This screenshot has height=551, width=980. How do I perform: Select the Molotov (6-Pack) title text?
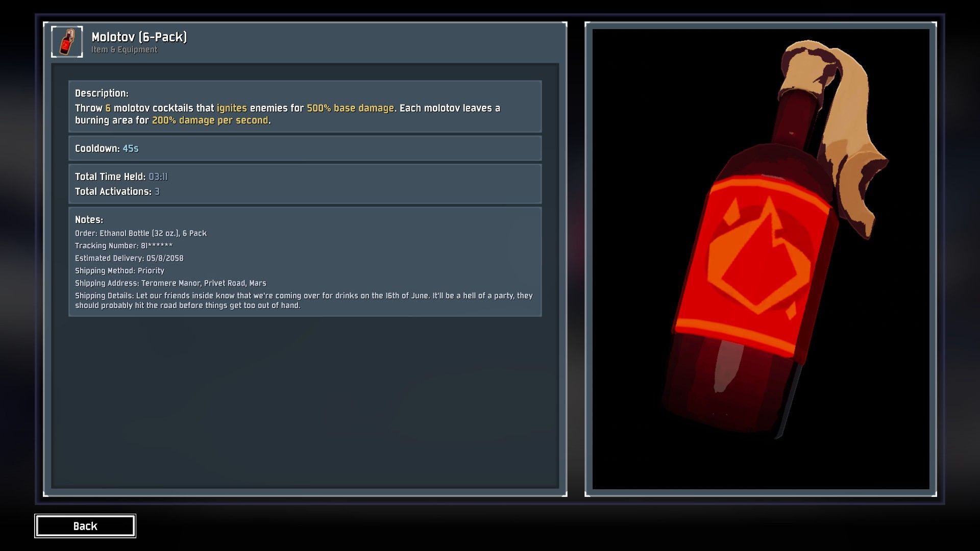(139, 37)
